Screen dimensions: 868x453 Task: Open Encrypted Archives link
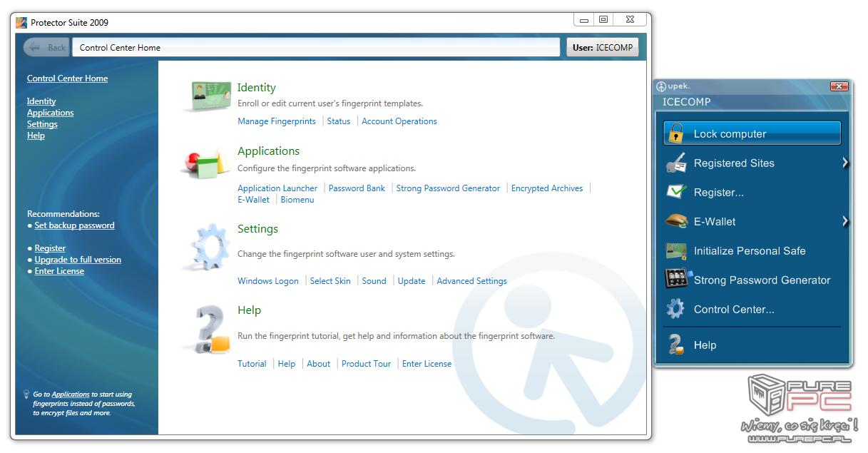(547, 188)
